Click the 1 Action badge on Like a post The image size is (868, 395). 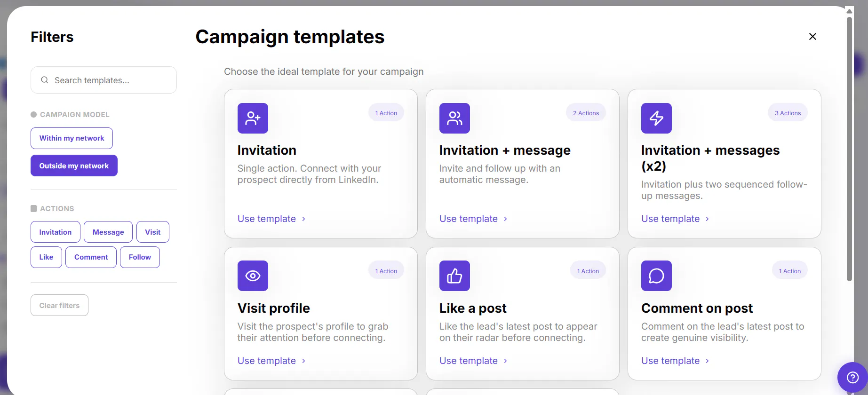pyautogui.click(x=588, y=271)
